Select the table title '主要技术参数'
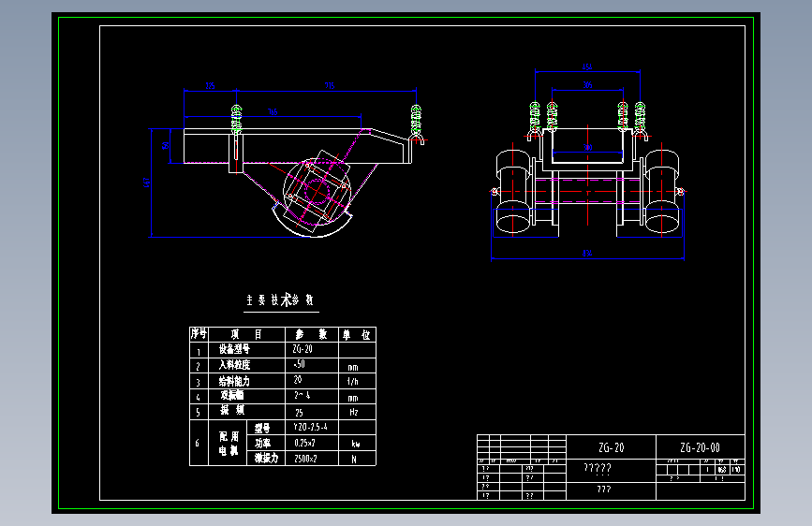Screen dimensions: 812x526 pyautogui.click(x=280, y=300)
